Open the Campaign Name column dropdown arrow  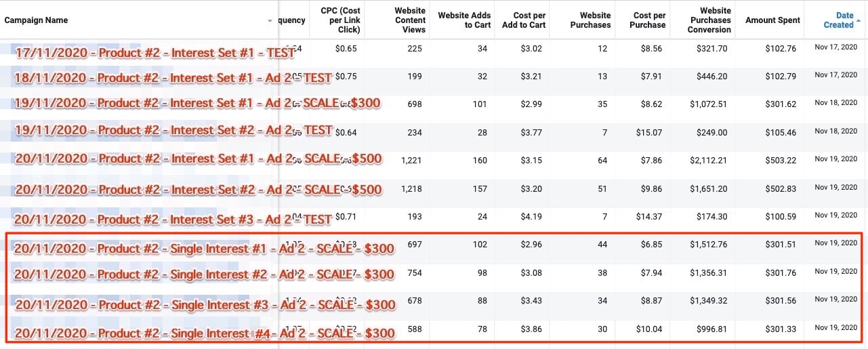[270, 21]
